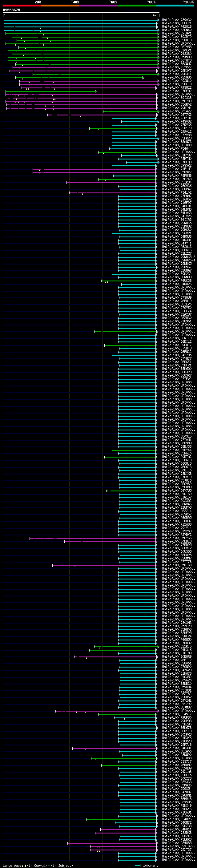Select the UniRef100_C5X5M8 label

click(x=176, y=57)
